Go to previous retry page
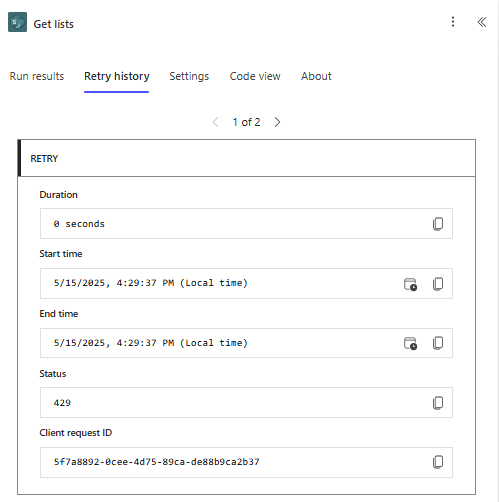499x502 pixels. (216, 122)
